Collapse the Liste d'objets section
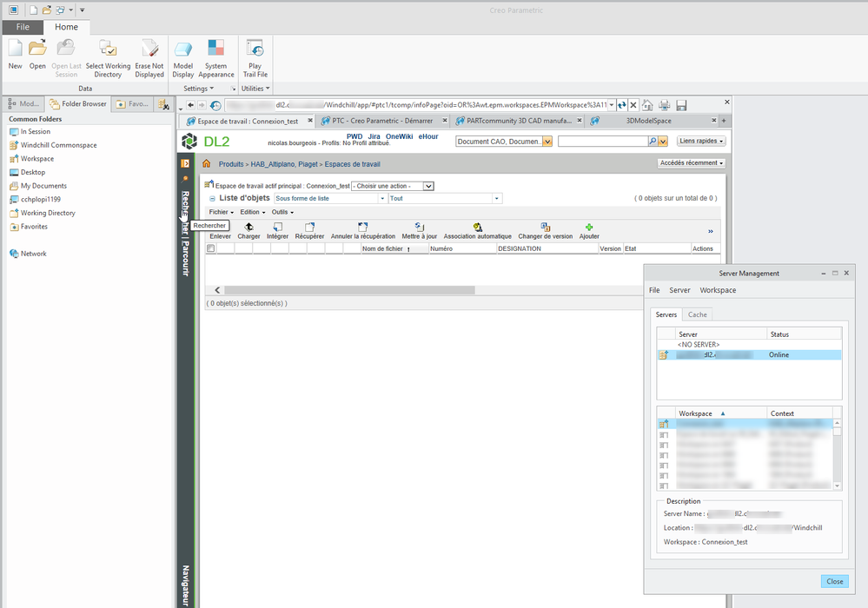The image size is (868, 608). click(212, 199)
